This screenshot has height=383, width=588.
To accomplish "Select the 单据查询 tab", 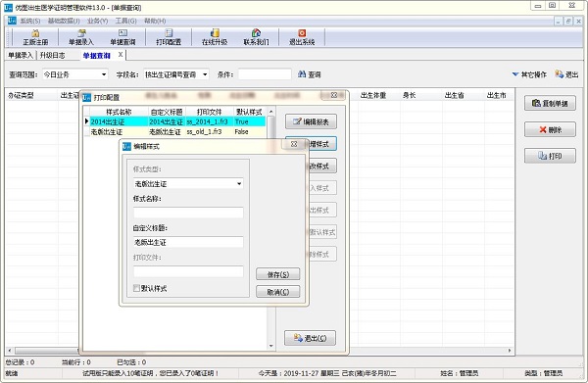I will [97, 56].
